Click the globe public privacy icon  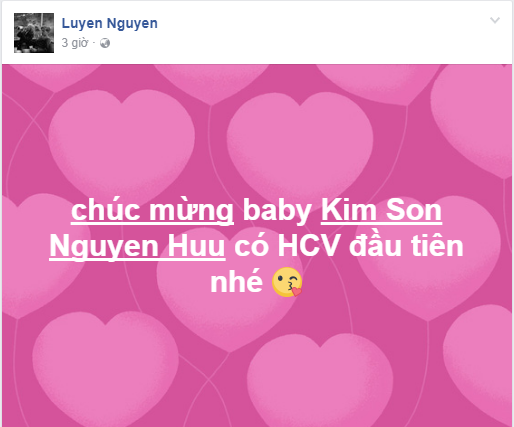tap(105, 43)
